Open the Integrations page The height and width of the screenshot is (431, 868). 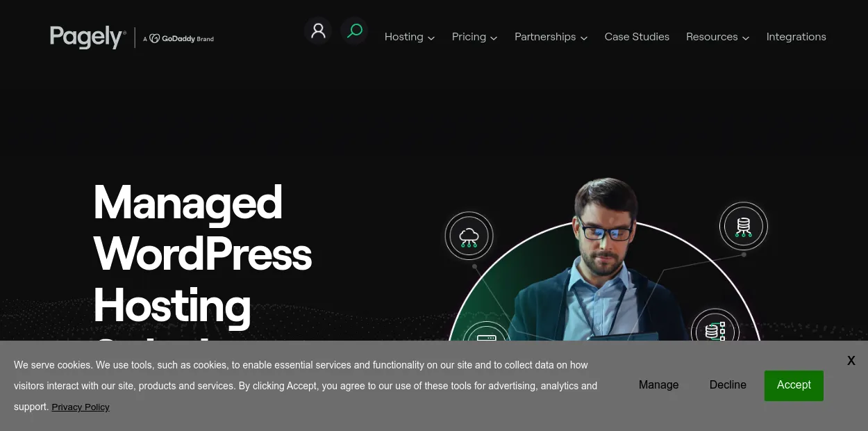pos(796,37)
